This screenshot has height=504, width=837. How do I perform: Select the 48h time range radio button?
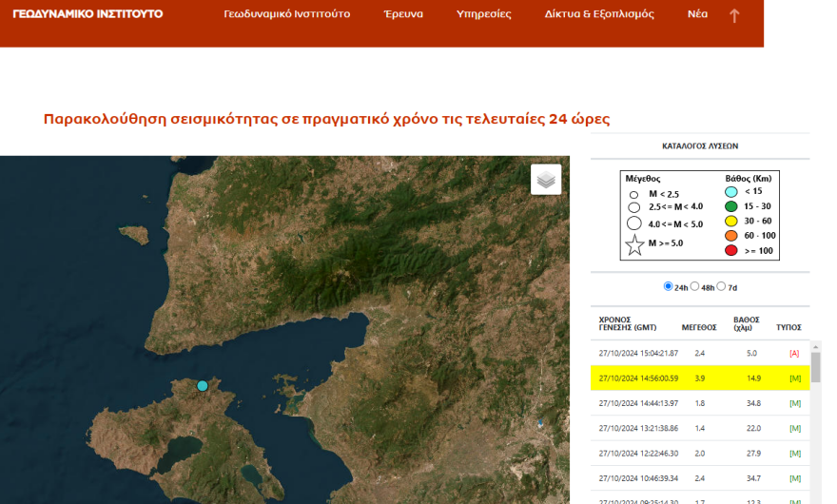(x=694, y=286)
